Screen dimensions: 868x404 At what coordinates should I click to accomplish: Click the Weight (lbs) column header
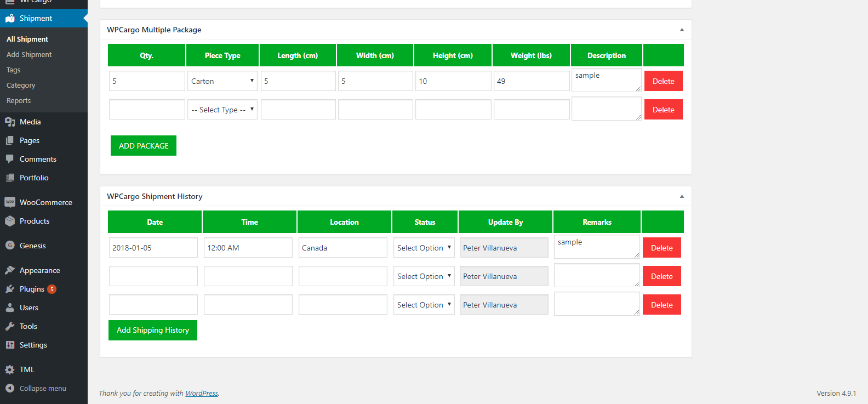tap(531, 55)
